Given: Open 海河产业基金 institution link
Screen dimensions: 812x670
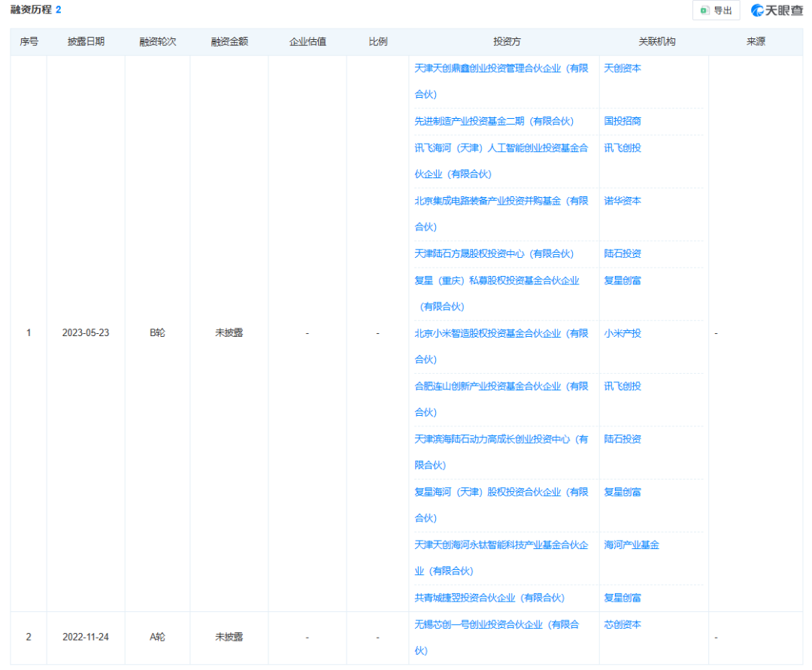Looking at the screenshot, I should [x=632, y=544].
